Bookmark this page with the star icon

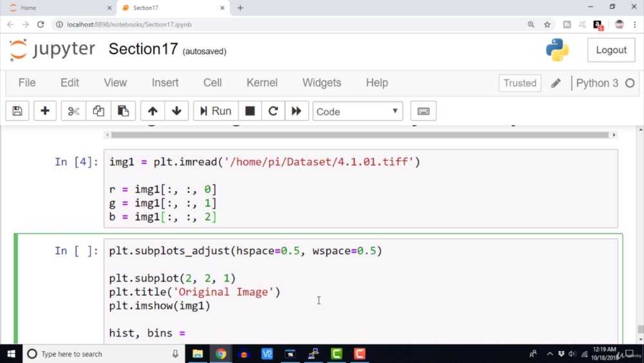pyautogui.click(x=547, y=25)
